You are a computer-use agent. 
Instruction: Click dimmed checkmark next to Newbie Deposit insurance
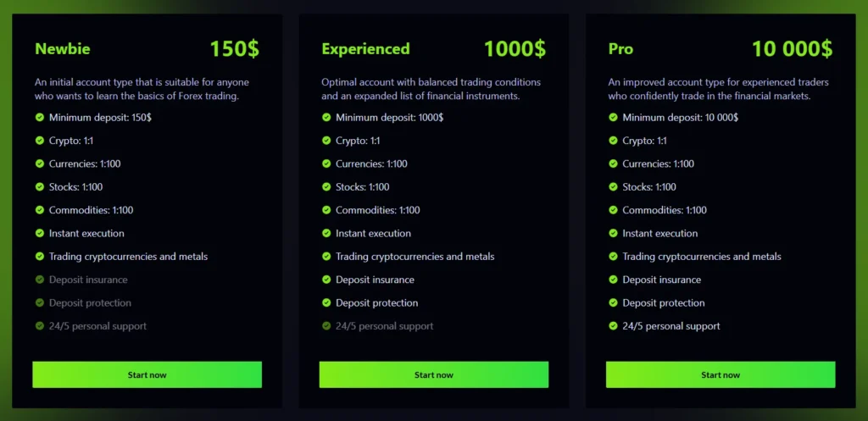tap(40, 280)
